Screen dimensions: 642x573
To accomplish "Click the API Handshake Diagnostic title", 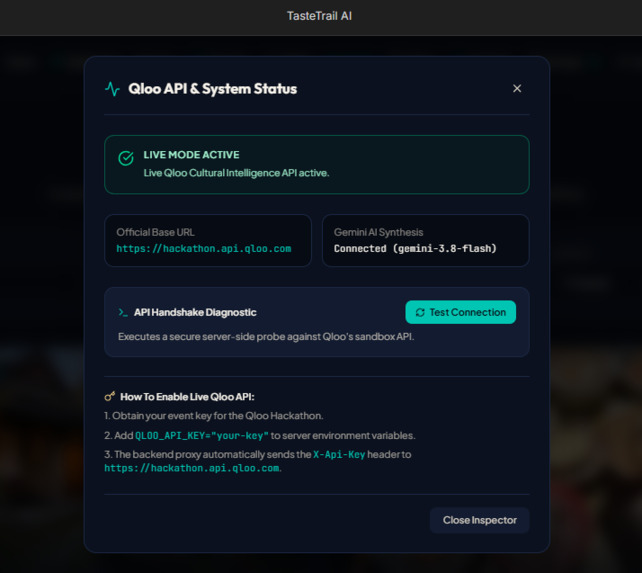I will (x=195, y=313).
